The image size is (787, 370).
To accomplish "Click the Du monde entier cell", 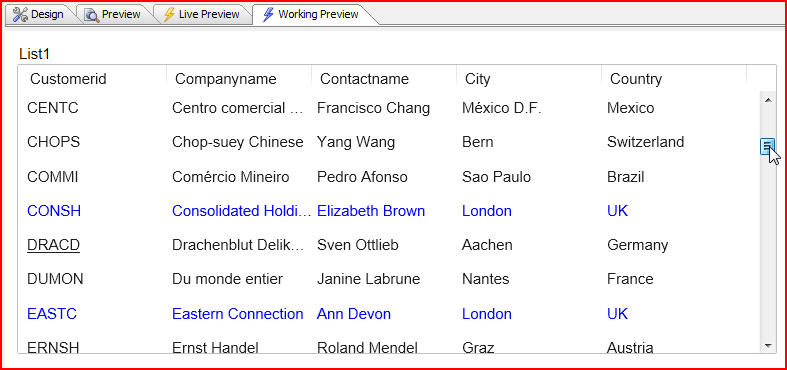I will point(227,279).
